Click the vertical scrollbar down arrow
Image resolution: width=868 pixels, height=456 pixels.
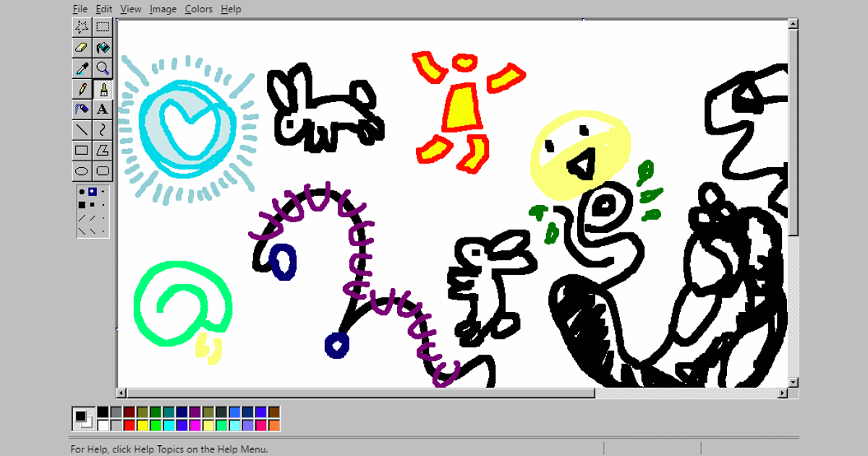[x=793, y=382]
